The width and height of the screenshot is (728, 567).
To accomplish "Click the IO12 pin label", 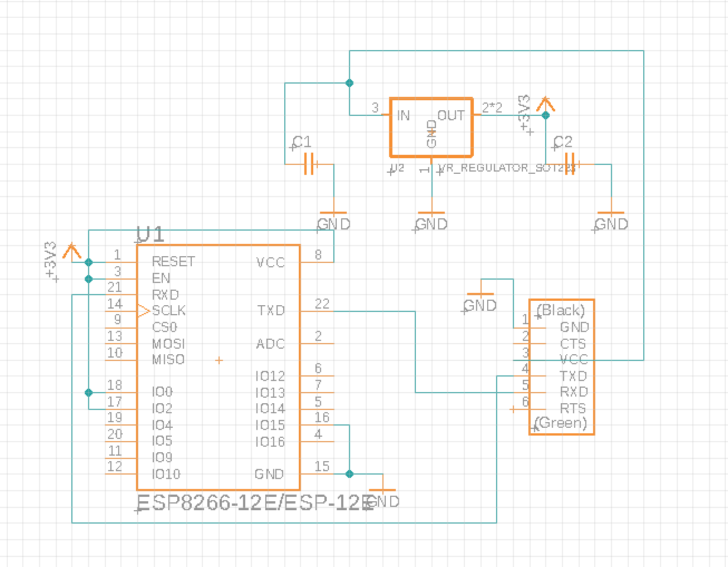I will click(x=270, y=377).
